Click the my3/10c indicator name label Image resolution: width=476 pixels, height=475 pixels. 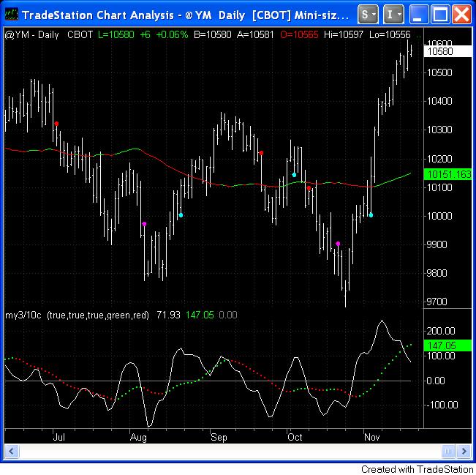pos(23,315)
